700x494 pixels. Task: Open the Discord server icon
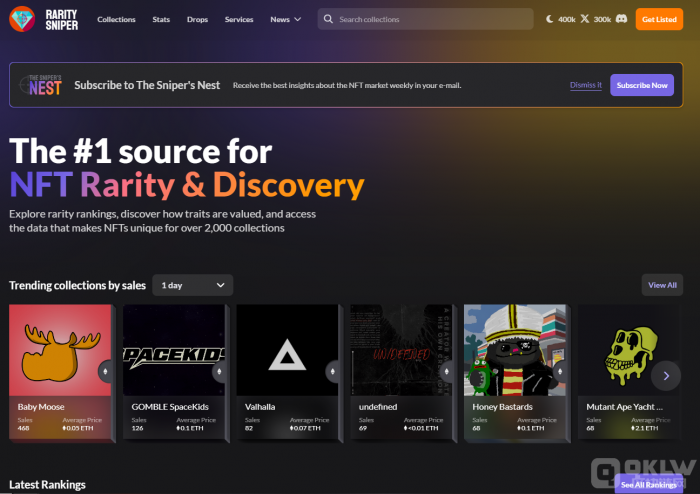[621, 19]
